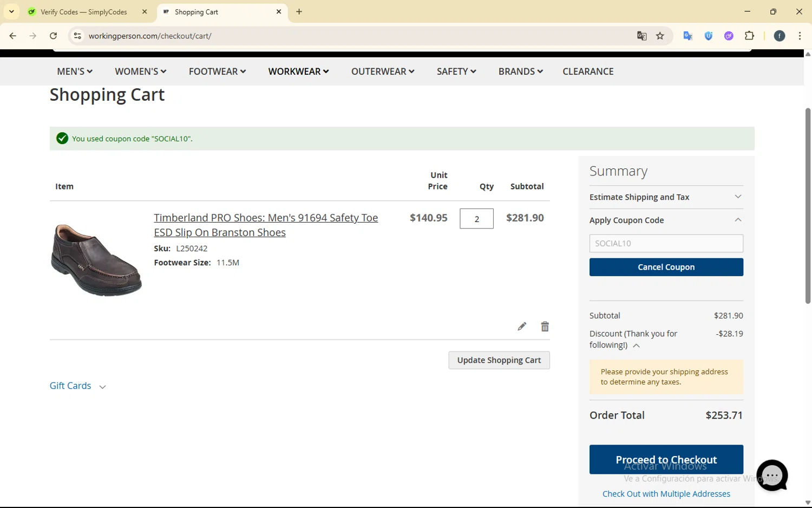Image resolution: width=812 pixels, height=508 pixels.
Task: Open the SAFETY dropdown menu
Action: 456,71
